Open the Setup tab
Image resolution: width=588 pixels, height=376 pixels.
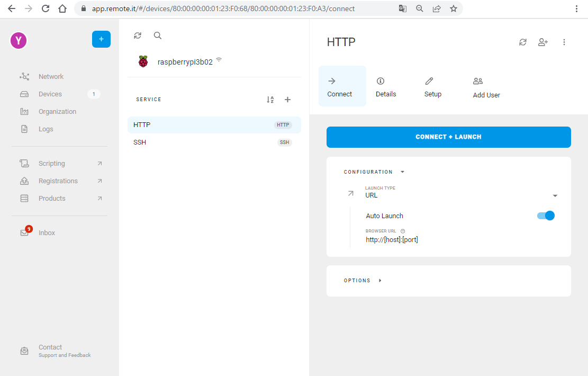click(432, 86)
